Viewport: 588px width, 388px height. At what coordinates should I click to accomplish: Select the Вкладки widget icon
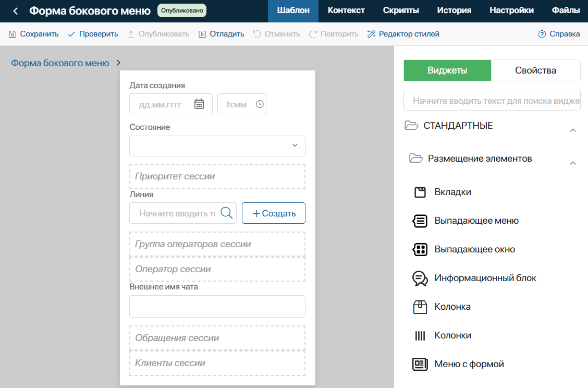(x=420, y=192)
